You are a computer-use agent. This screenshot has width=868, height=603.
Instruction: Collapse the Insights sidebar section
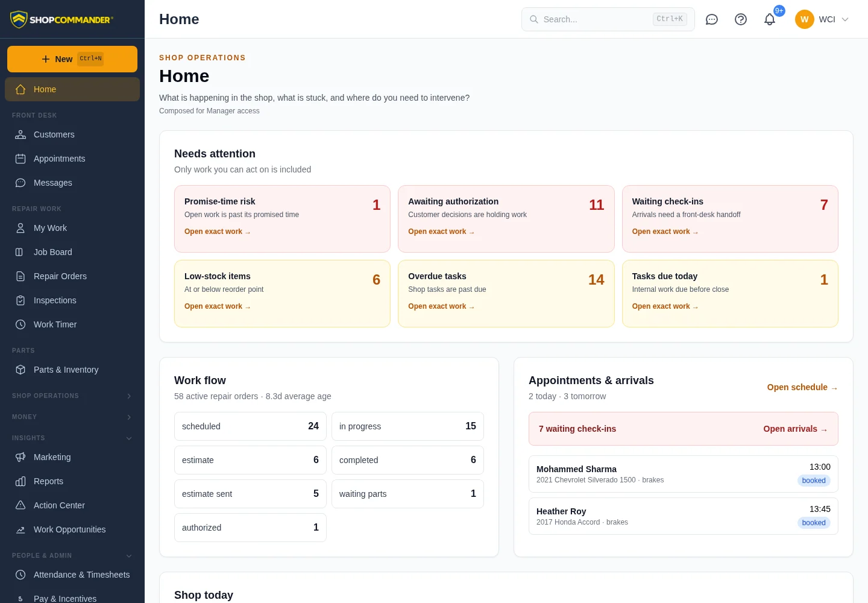coord(72,438)
